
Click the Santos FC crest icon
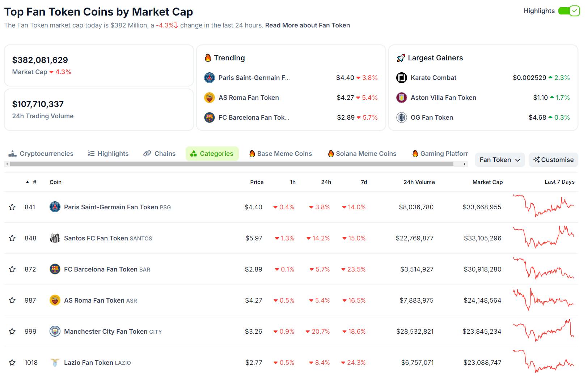point(55,238)
